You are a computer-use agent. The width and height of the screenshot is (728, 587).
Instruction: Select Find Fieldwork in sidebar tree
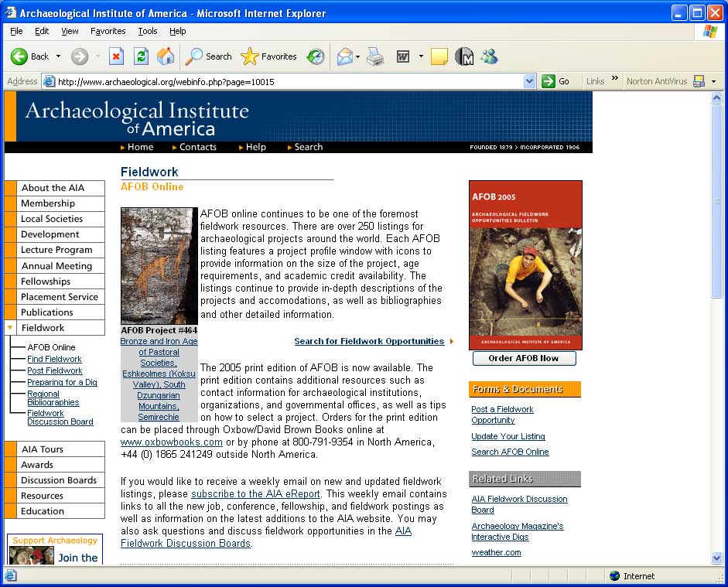[x=54, y=359]
